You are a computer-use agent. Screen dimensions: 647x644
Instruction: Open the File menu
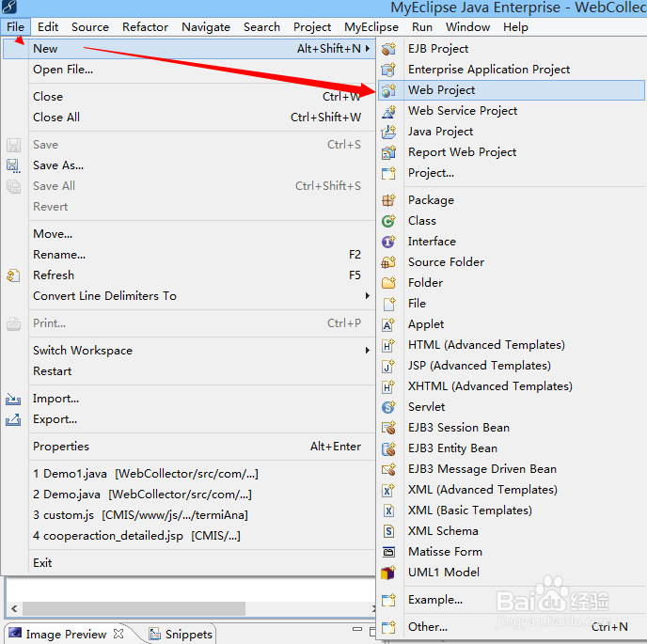click(15, 27)
